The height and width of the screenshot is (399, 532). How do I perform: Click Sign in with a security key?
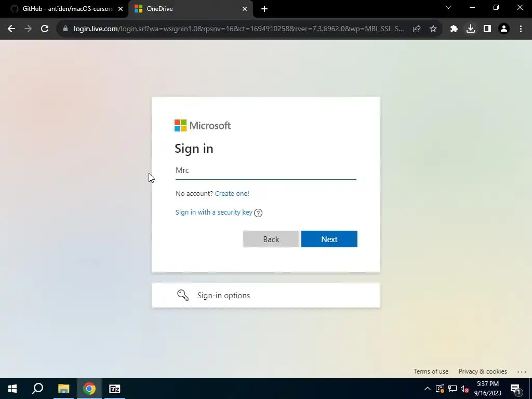click(214, 212)
